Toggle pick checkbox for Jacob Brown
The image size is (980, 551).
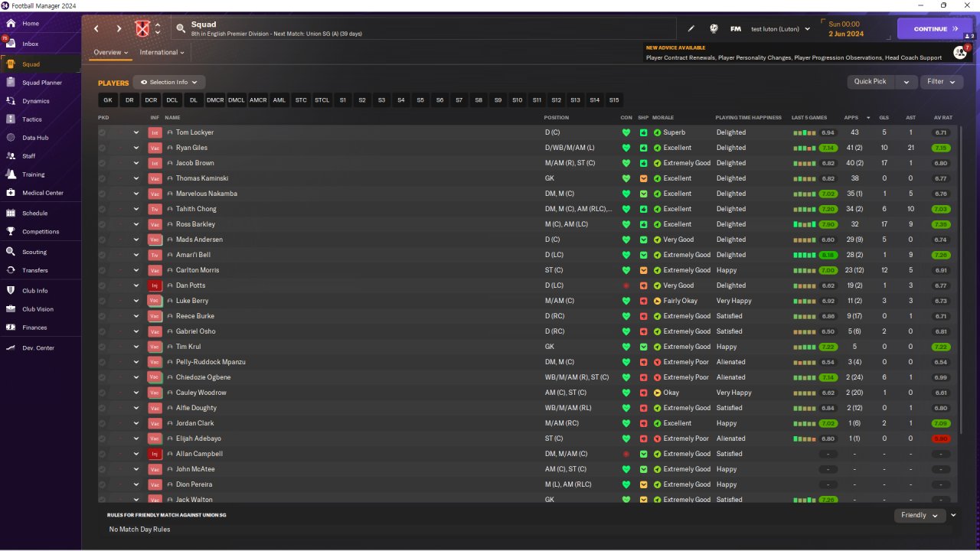[103, 163]
